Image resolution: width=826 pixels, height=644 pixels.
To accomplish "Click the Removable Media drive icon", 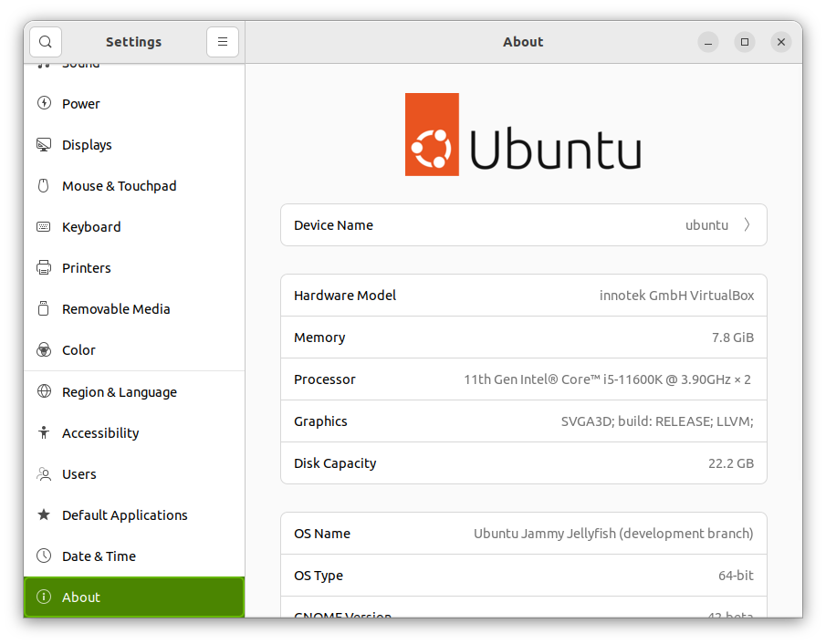I will point(43,308).
